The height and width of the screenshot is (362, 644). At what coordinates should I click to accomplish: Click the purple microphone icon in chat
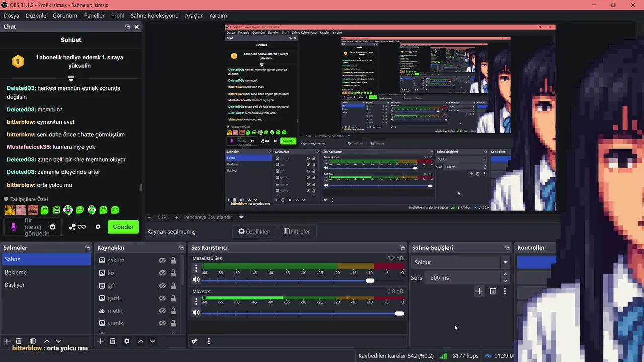point(14,227)
